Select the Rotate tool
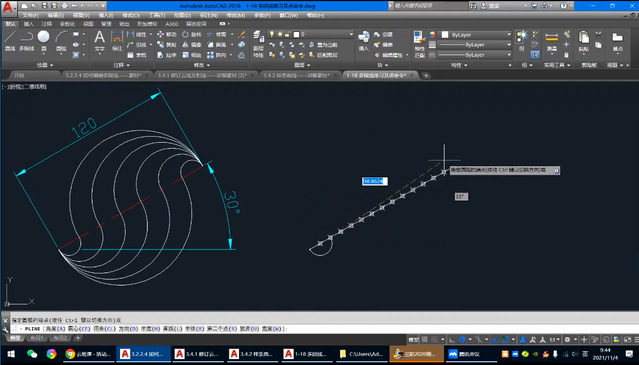This screenshot has height=365, width=639. [192, 34]
